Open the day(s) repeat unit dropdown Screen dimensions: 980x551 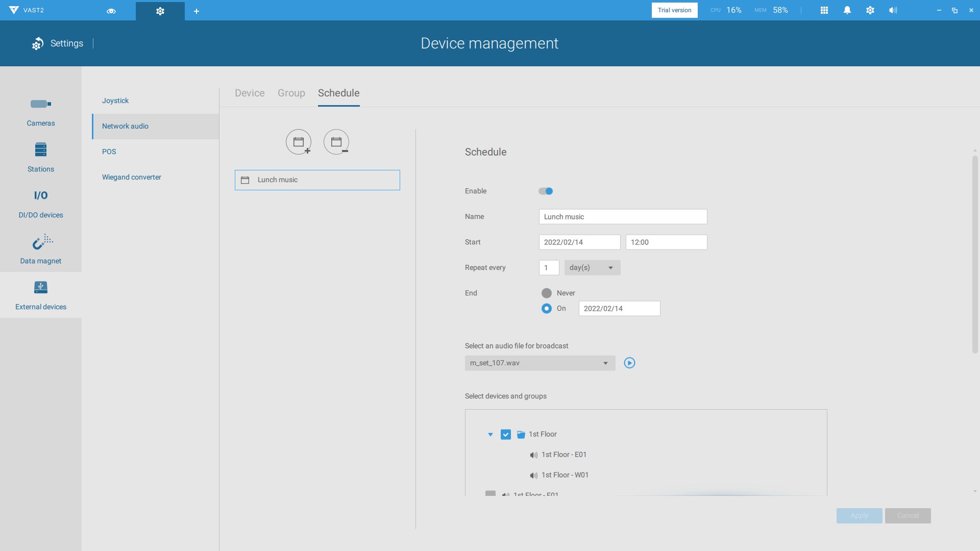[592, 268]
